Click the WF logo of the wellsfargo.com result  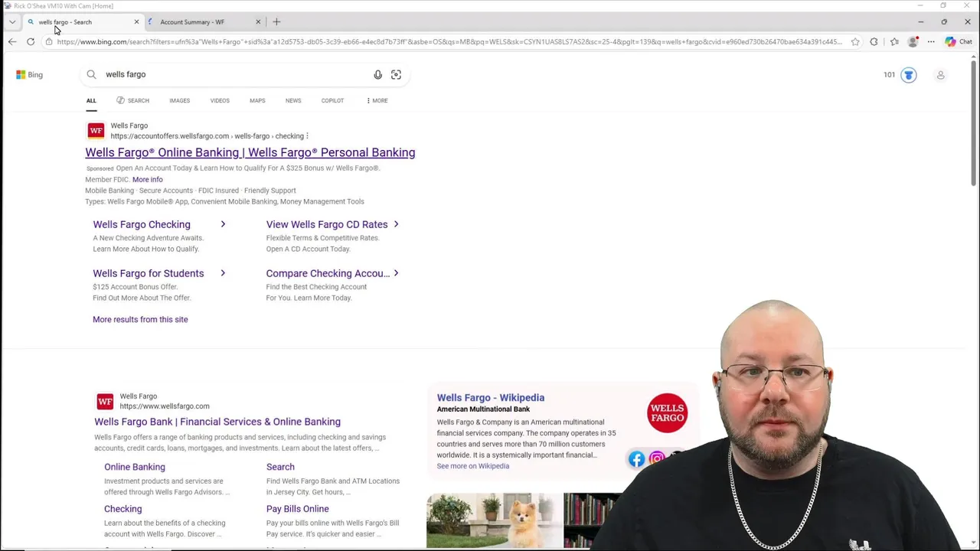[x=105, y=402]
